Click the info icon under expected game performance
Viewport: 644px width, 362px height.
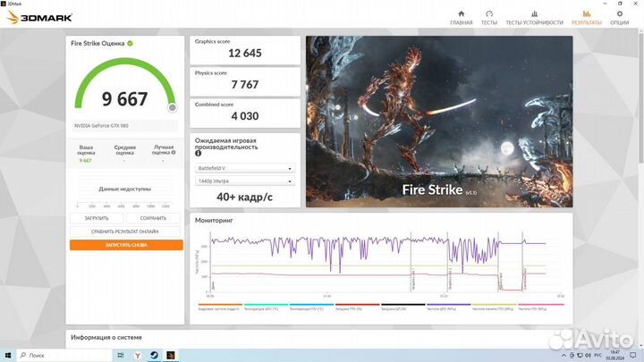pos(198,153)
